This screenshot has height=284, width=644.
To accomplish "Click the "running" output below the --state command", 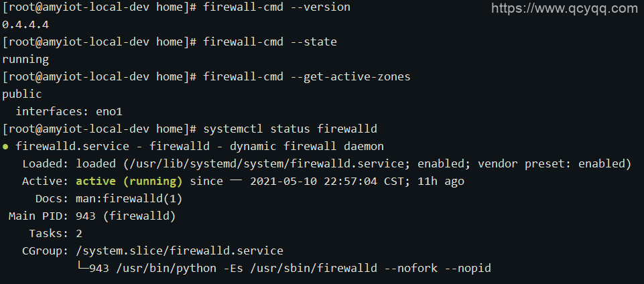I will (x=25, y=59).
